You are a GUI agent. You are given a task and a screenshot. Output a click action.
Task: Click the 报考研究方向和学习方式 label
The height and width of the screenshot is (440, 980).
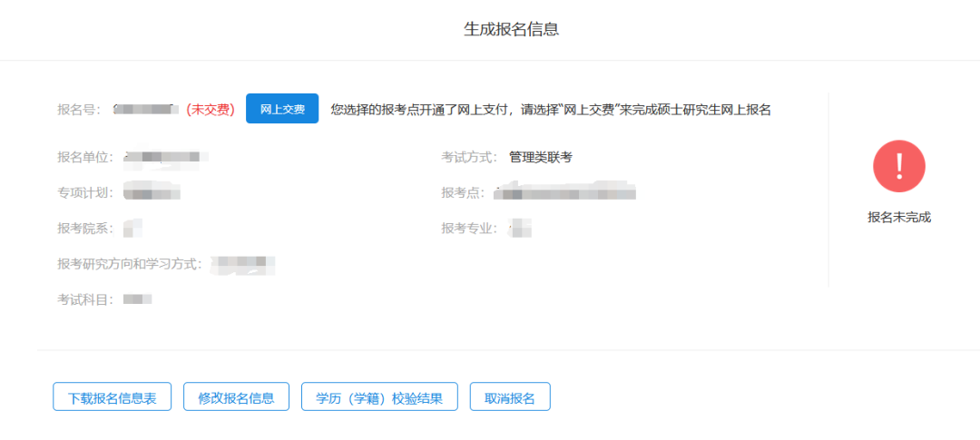(x=128, y=264)
